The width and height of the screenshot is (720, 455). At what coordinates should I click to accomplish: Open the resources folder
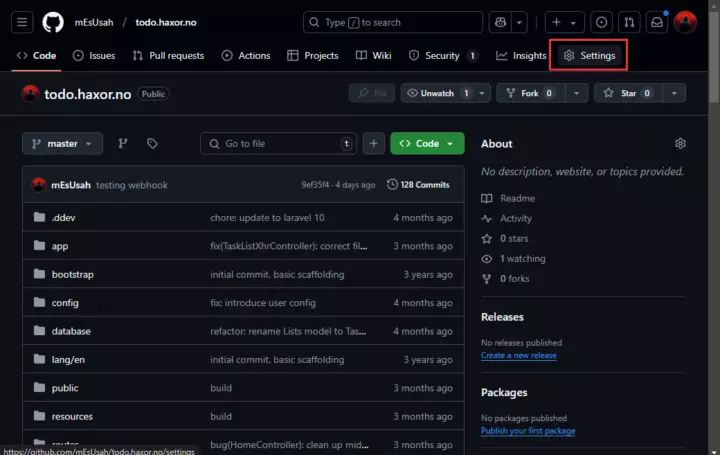coord(72,416)
